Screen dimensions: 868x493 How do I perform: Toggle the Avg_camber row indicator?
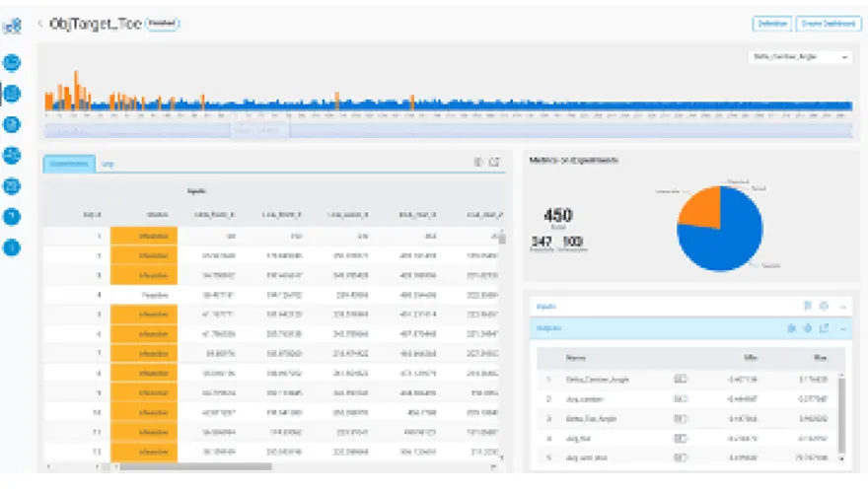(680, 399)
